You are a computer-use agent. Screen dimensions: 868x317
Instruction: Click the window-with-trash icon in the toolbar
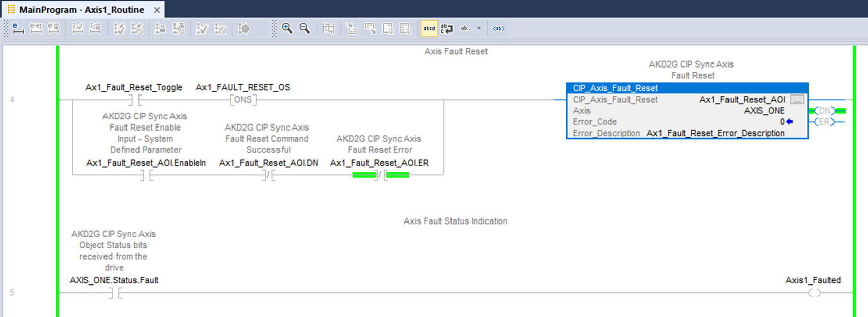[388, 28]
